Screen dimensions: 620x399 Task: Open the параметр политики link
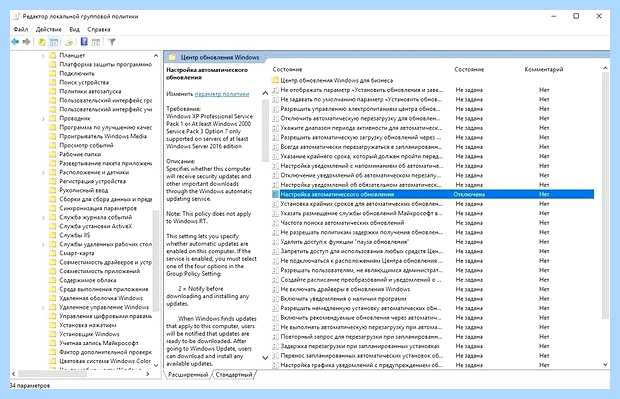click(222, 94)
